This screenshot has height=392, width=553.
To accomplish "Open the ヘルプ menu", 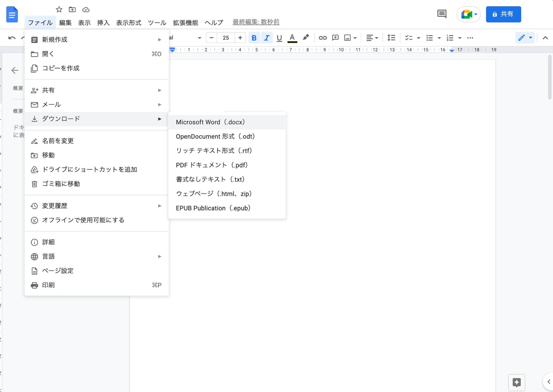I will 214,23.
